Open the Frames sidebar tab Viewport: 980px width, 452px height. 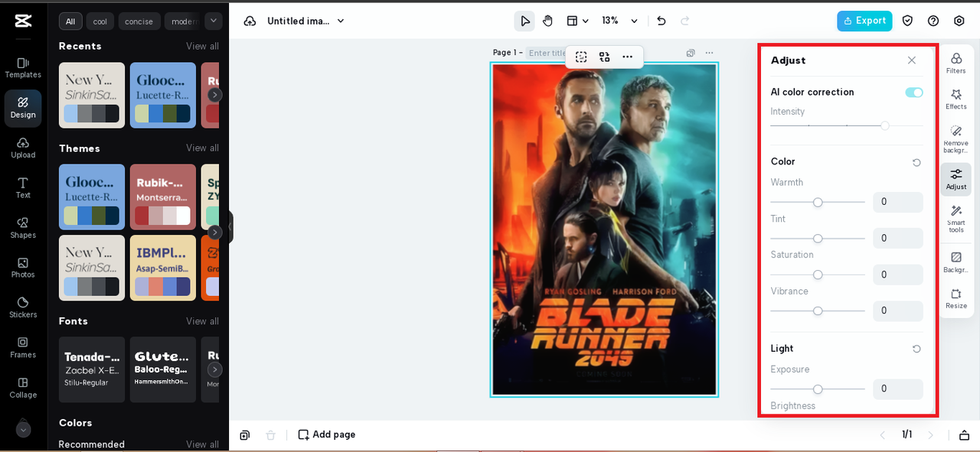tap(23, 348)
